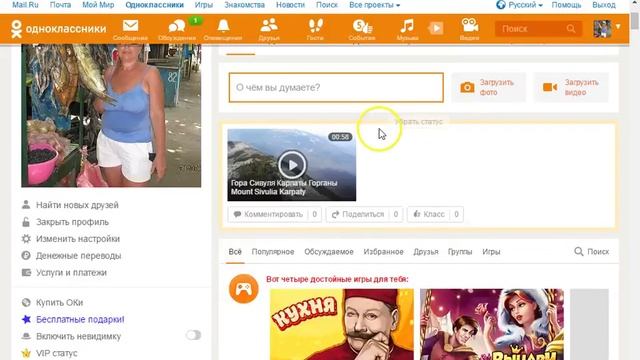
Task: Play the Гора Сивуля Карпаты video
Action: click(292, 165)
